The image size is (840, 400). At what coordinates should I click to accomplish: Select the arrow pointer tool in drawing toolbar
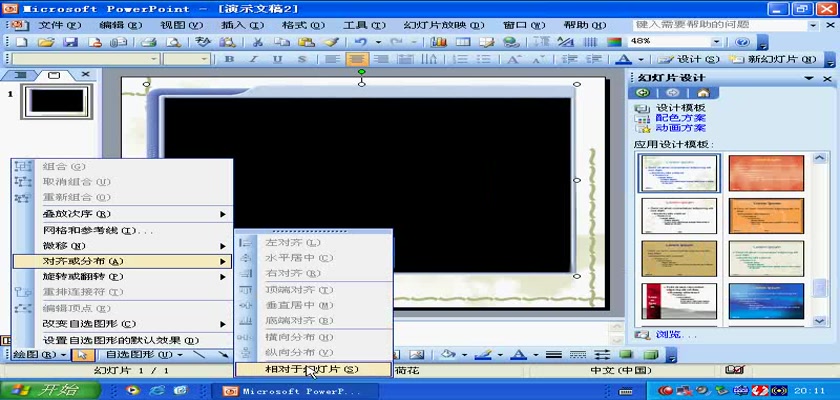pyautogui.click(x=83, y=354)
